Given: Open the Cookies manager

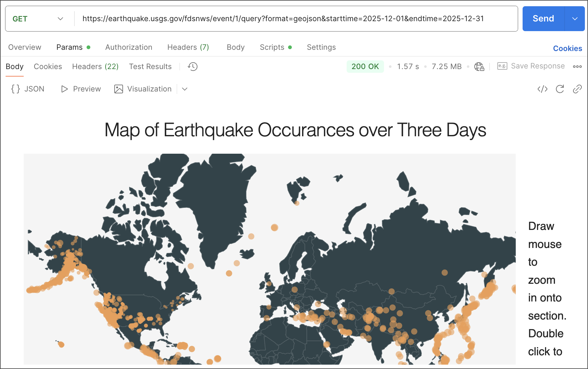Looking at the screenshot, I should [x=567, y=48].
